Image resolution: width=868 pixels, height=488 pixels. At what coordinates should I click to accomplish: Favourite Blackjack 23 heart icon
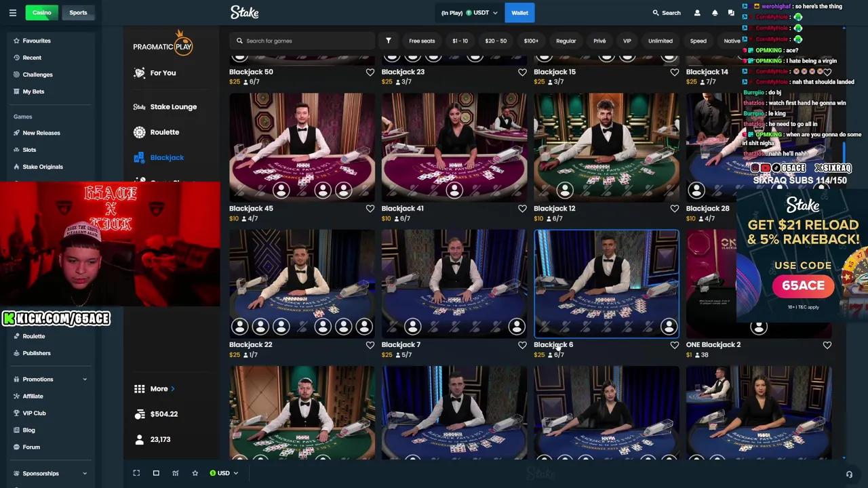point(522,72)
